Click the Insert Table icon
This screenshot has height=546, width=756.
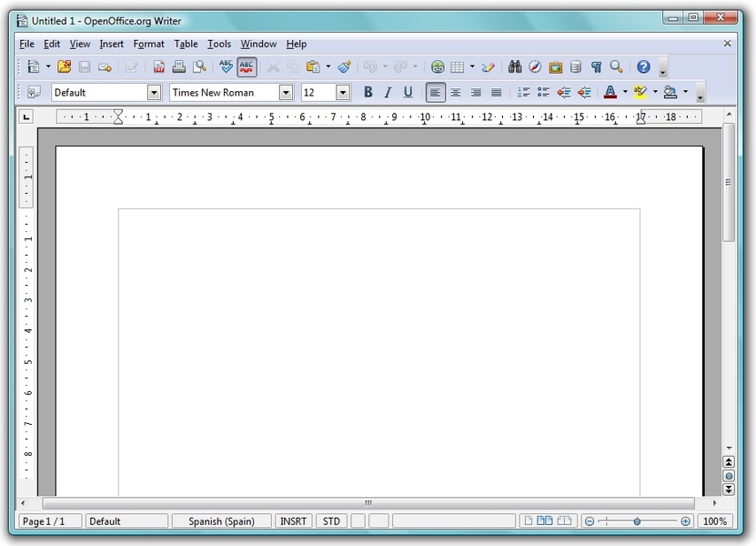pos(458,66)
